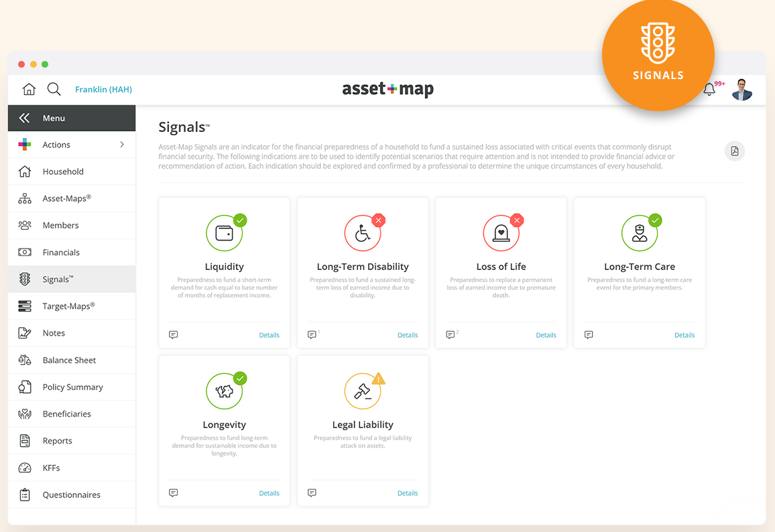Open the Franklin (HAH) household link
Image resolution: width=775 pixels, height=532 pixels.
pyautogui.click(x=103, y=89)
